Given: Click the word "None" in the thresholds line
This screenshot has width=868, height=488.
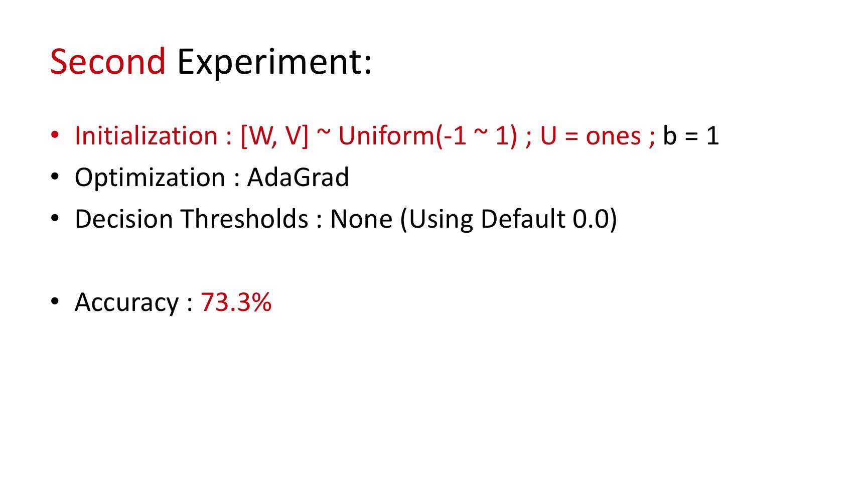Looking at the screenshot, I should [361, 220].
